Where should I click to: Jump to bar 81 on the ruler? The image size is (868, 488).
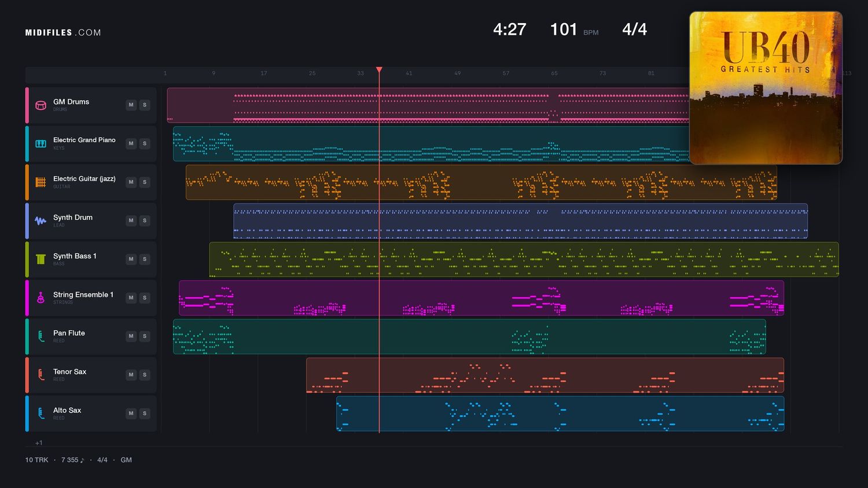[651, 73]
